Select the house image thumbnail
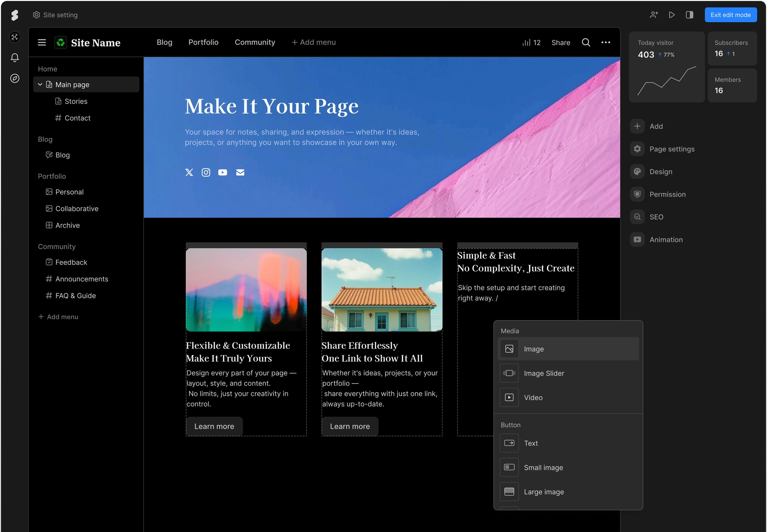This screenshot has width=767, height=532. point(382,290)
